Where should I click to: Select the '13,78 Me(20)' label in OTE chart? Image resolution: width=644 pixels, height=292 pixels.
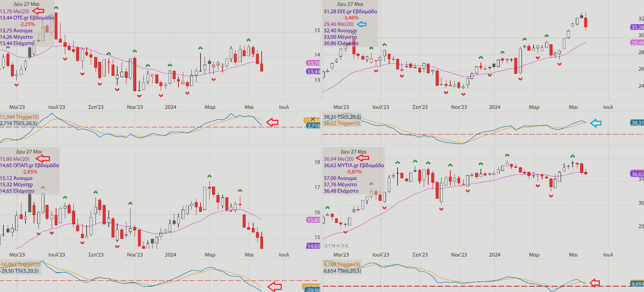coord(15,11)
